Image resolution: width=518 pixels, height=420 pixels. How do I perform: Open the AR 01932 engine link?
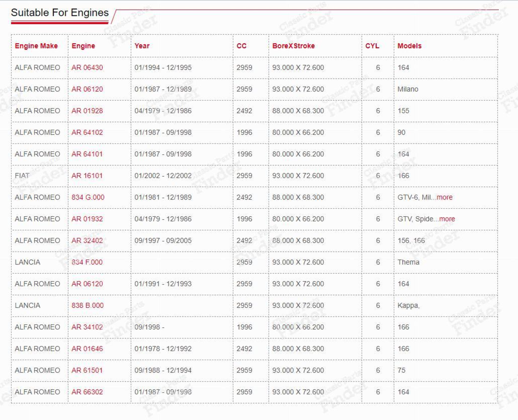[x=87, y=219]
